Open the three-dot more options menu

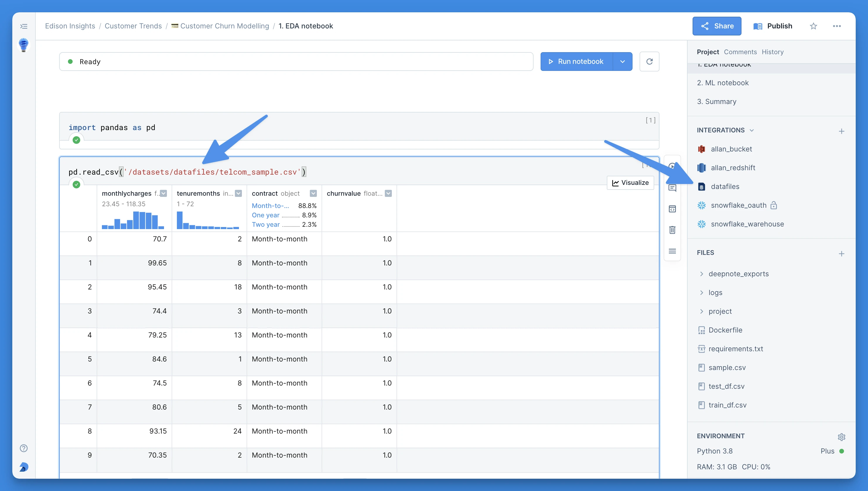(x=837, y=26)
